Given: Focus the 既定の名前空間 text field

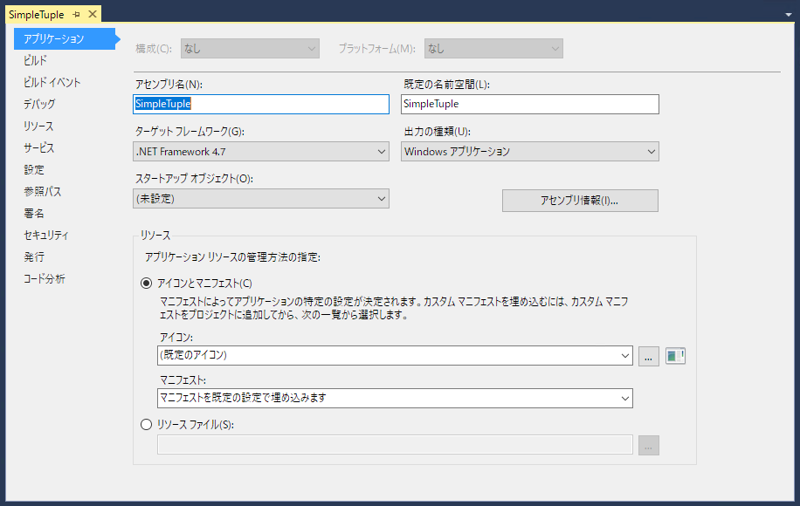Looking at the screenshot, I should (x=530, y=104).
